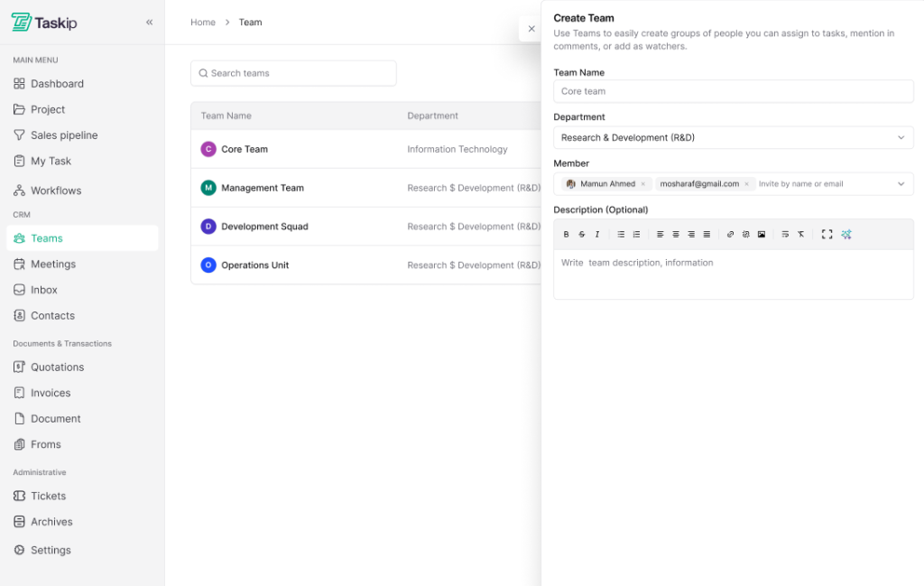Clear formatting in description editor
Viewport: 924px width, 586px height.
click(800, 235)
